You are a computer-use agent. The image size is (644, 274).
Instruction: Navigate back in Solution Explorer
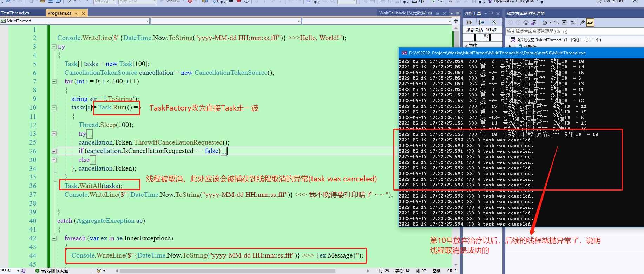511,22
